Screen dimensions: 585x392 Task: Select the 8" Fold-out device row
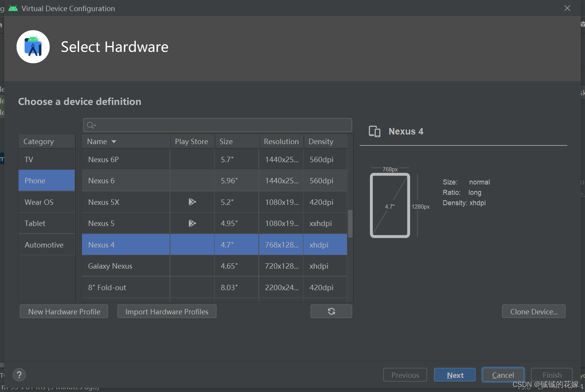point(214,287)
